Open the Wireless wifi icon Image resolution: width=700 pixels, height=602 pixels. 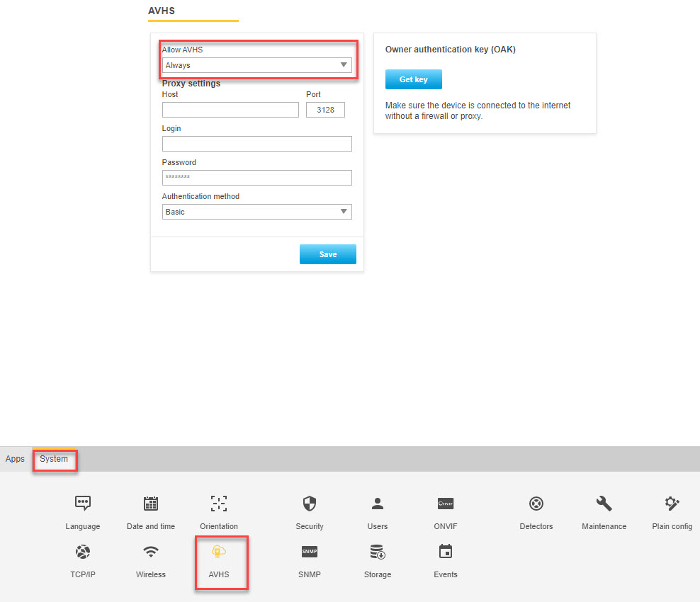point(151,552)
